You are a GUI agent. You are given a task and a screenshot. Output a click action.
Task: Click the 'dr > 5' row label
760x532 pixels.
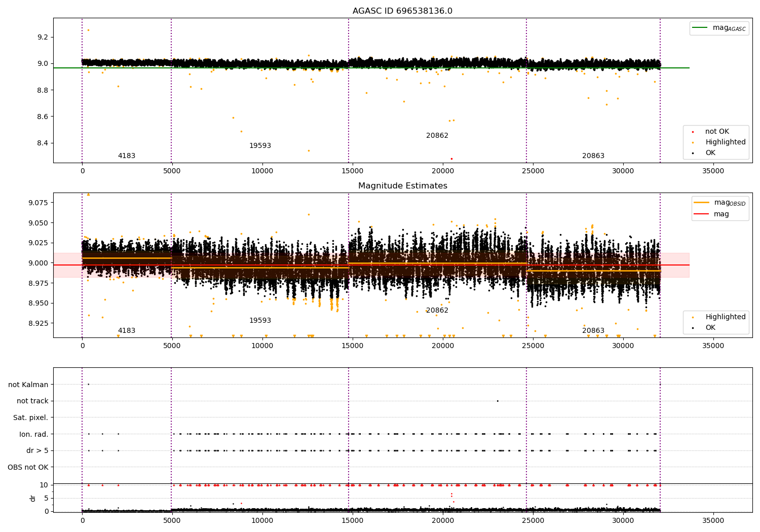point(37,451)
